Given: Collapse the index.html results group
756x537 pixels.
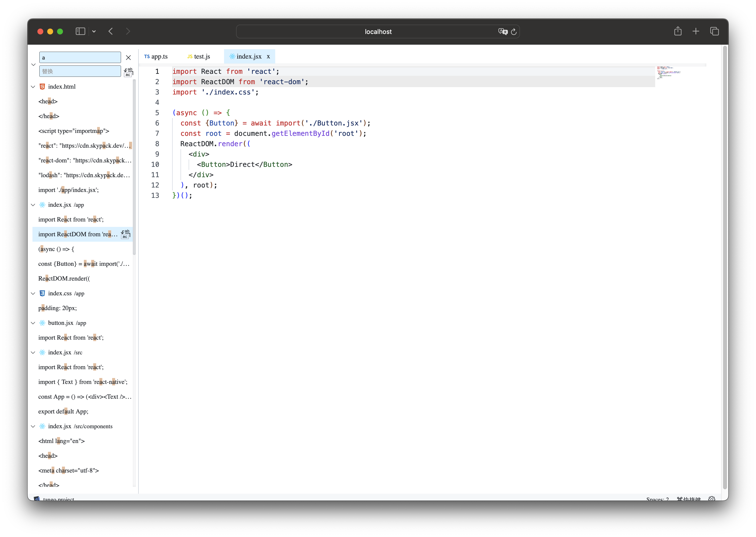Looking at the screenshot, I should (x=33, y=87).
